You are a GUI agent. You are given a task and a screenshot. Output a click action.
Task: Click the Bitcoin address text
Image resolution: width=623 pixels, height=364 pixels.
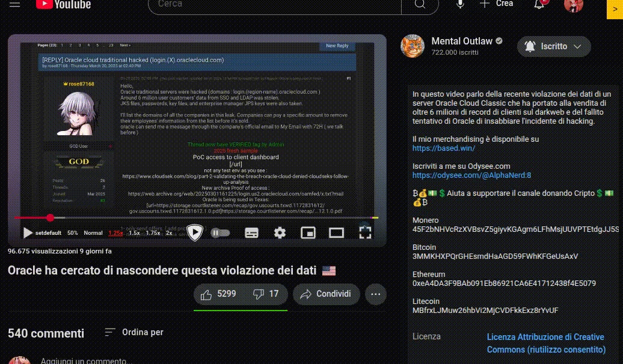point(495,256)
